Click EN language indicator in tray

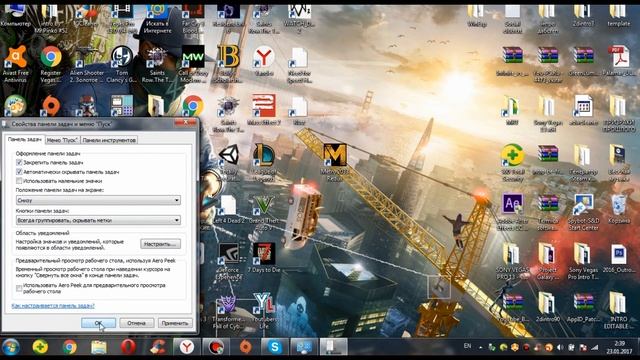point(467,346)
